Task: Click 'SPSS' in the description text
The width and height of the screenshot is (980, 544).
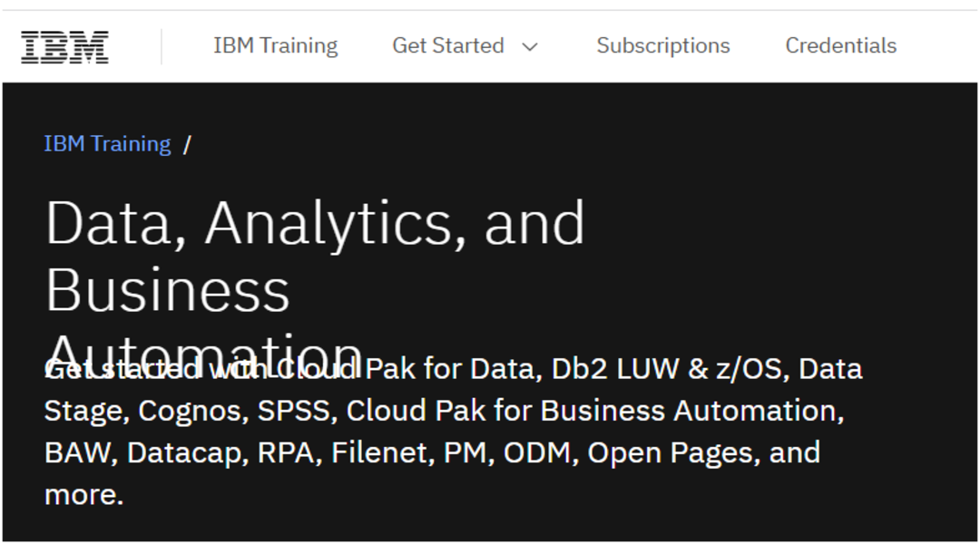Action: click(293, 411)
